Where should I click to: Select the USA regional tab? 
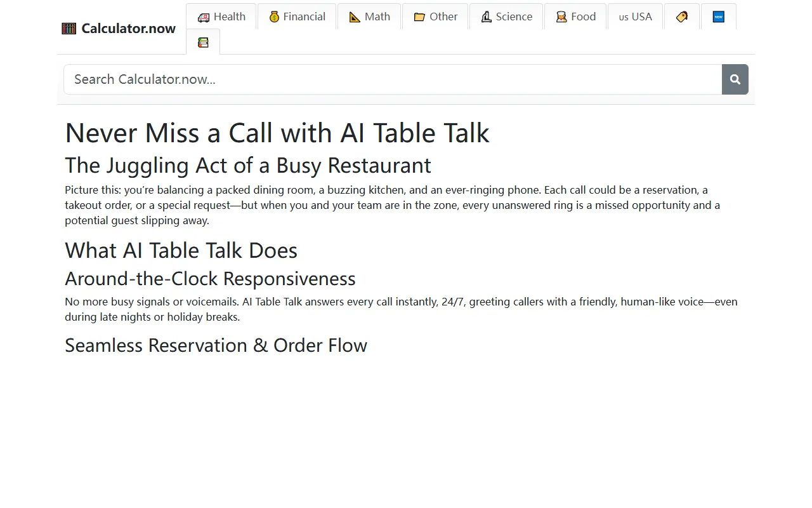coord(635,17)
